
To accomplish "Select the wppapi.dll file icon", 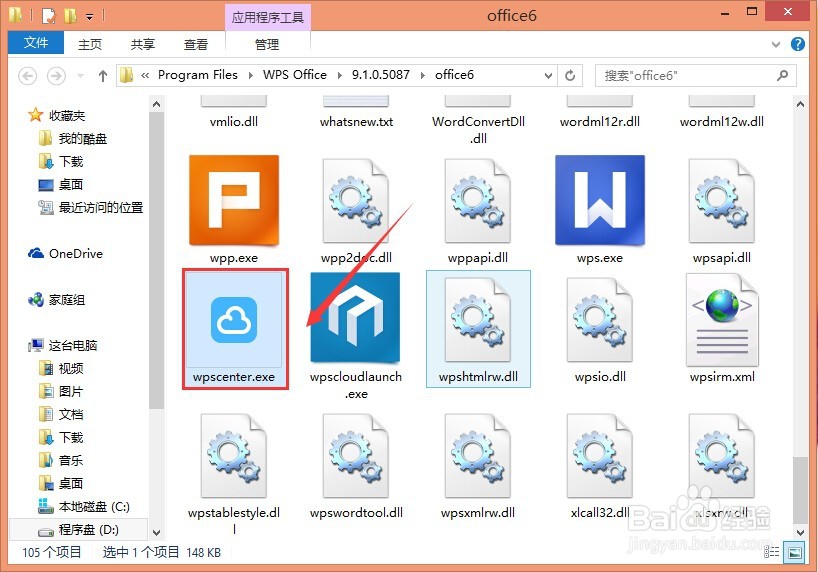I will (x=478, y=201).
